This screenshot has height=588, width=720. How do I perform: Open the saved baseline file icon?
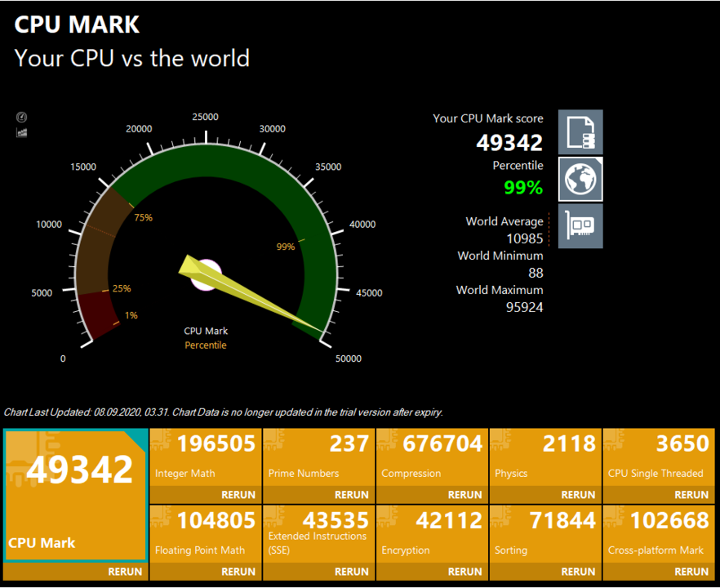click(x=580, y=132)
